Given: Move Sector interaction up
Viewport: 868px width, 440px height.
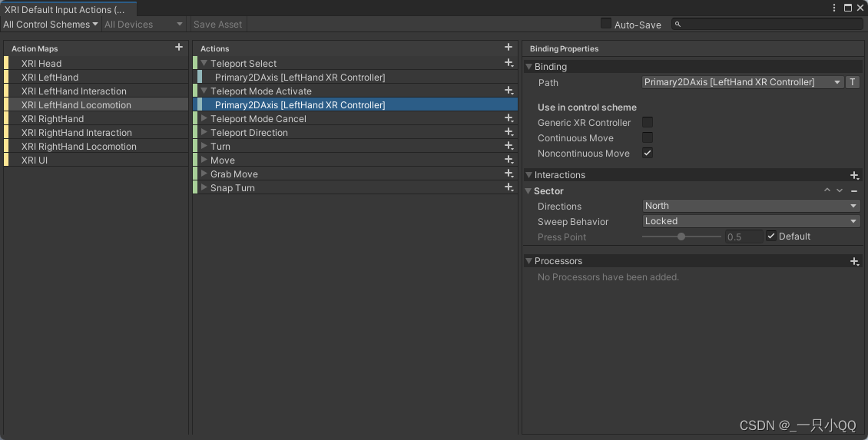Looking at the screenshot, I should 827,190.
